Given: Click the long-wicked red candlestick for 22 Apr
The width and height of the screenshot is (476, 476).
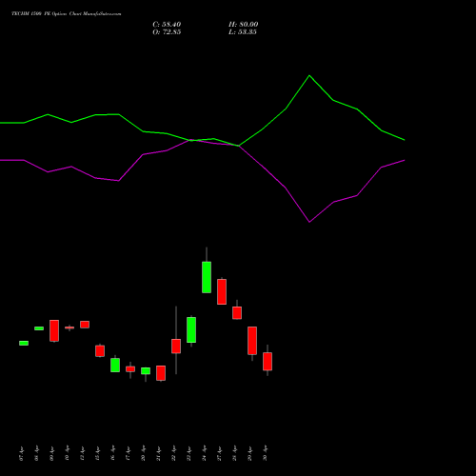Looking at the screenshot, I should [176, 347].
